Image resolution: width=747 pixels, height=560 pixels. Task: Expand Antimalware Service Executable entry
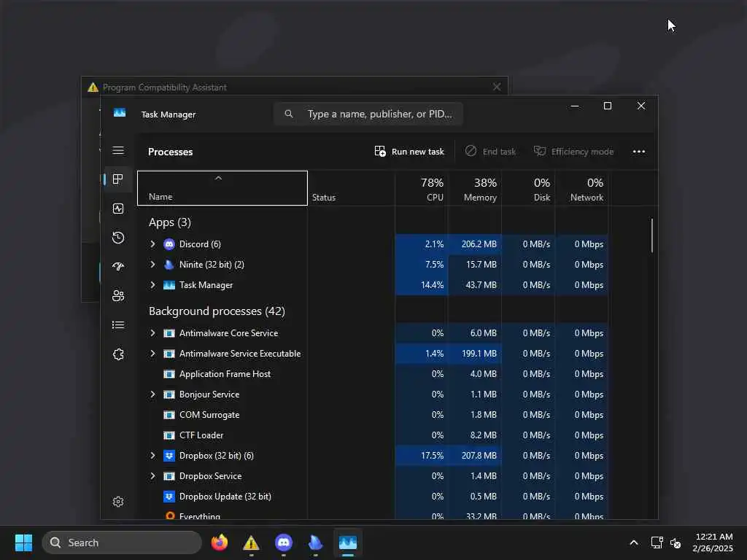(x=153, y=354)
